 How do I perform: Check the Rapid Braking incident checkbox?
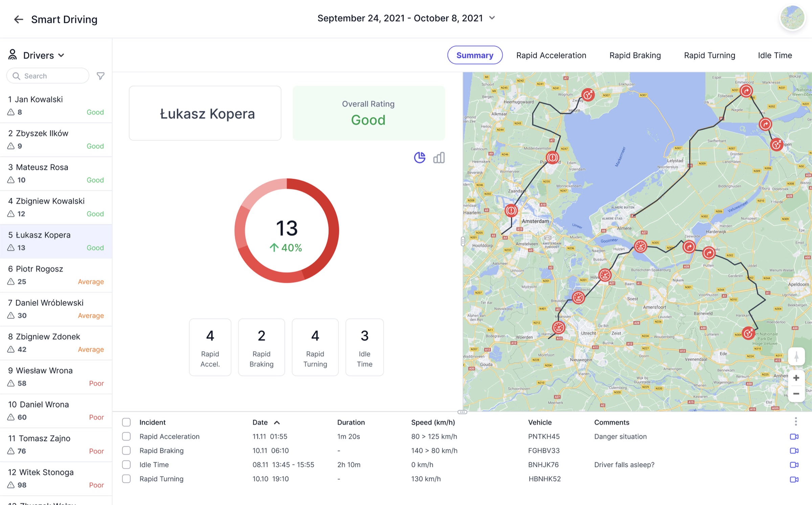click(126, 451)
